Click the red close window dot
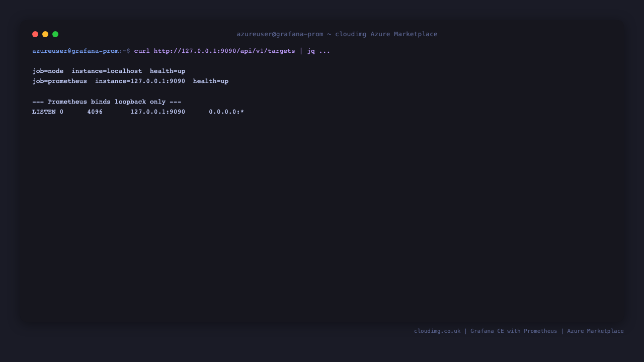The height and width of the screenshot is (362, 644). tap(35, 34)
